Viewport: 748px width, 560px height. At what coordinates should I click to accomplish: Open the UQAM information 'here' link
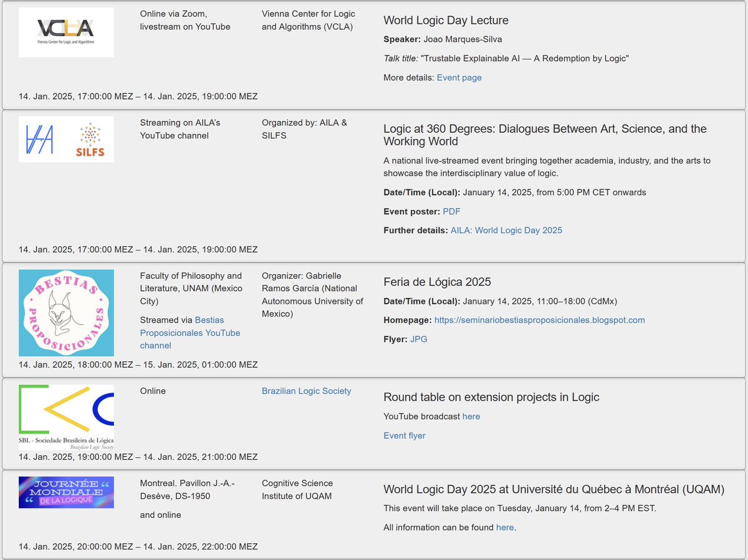tap(505, 528)
